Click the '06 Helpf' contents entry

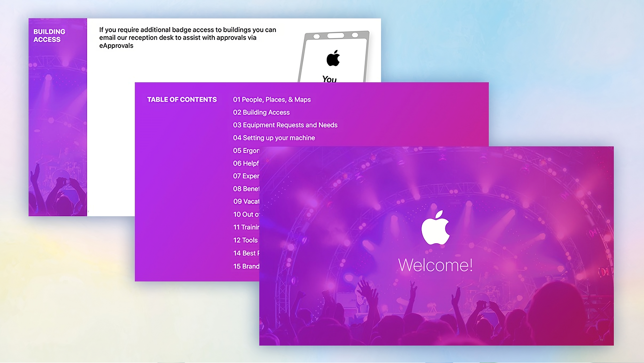pos(246,163)
